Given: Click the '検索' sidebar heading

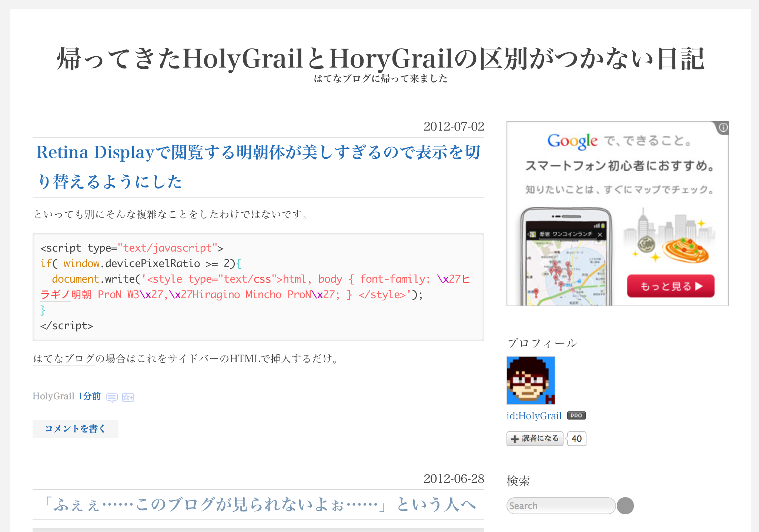Looking at the screenshot, I should tap(518, 481).
